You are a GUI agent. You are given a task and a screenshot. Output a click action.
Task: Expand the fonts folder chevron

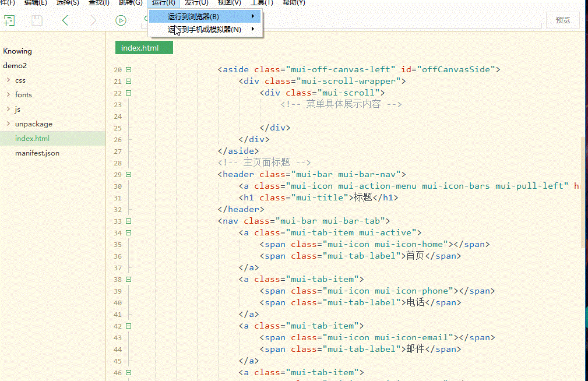8,94
